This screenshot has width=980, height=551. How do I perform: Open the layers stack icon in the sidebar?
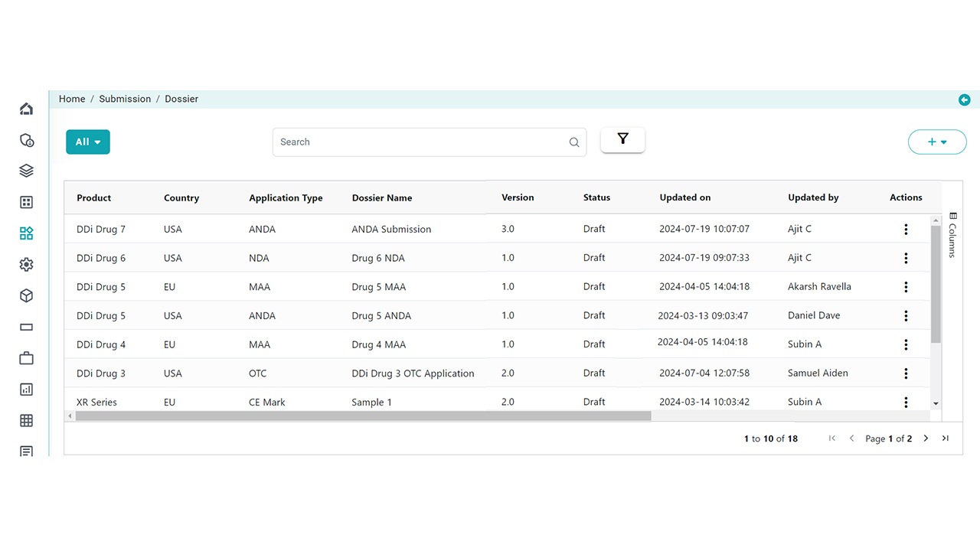pos(26,171)
